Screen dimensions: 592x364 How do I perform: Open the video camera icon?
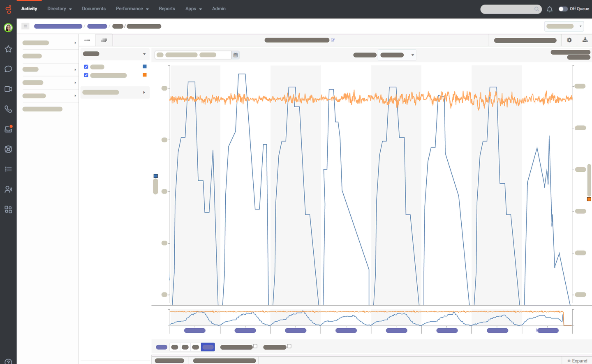click(x=8, y=89)
